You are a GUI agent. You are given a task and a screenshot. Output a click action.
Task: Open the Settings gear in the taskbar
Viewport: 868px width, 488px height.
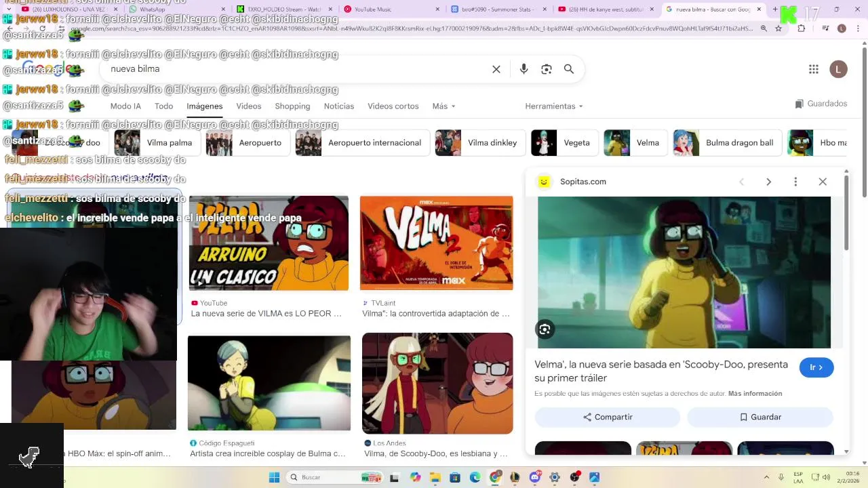555,477
